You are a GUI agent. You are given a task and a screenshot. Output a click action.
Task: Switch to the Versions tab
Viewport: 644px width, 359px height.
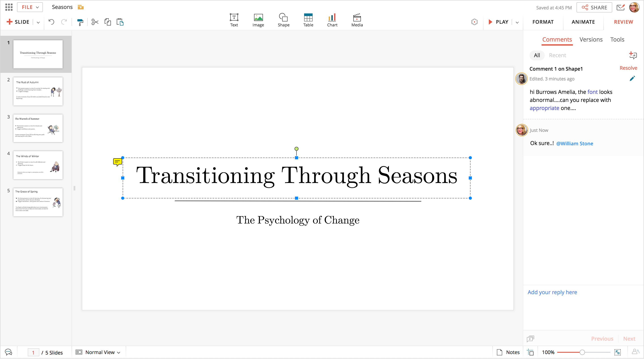pos(591,40)
